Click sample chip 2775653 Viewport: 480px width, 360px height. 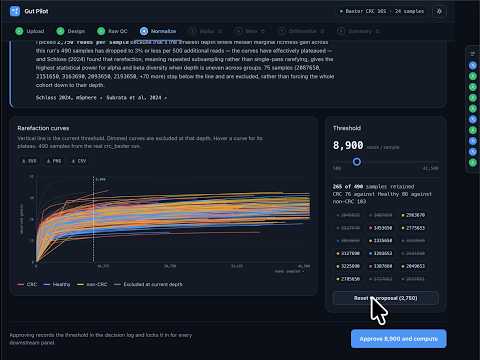coord(413,228)
